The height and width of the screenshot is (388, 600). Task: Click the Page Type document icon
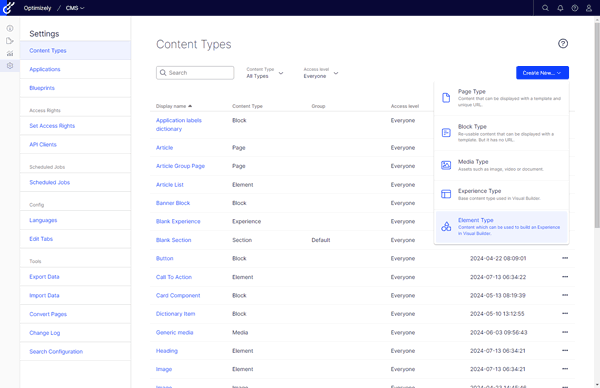pyautogui.click(x=446, y=98)
